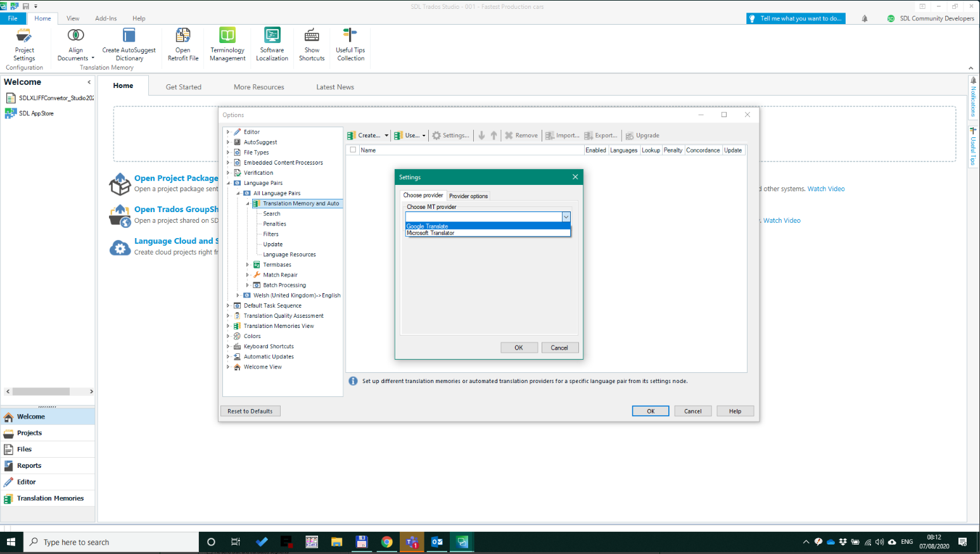Screen dimensions: 980x554
Task: Open Project Settings in ribbon
Action: (24, 44)
